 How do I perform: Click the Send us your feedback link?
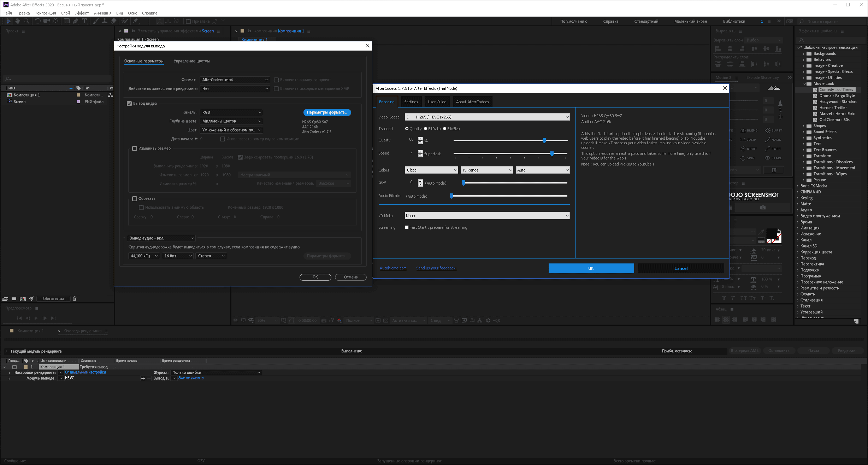click(436, 268)
